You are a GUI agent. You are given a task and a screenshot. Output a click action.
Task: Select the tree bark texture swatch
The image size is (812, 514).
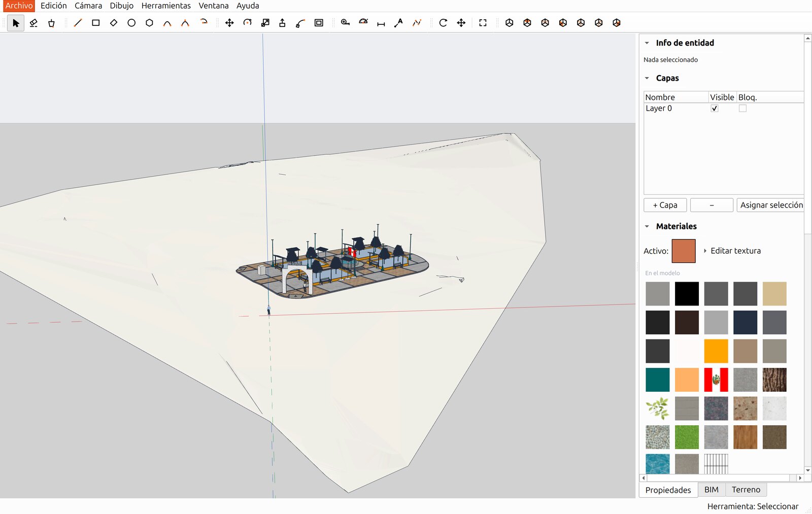click(x=774, y=380)
